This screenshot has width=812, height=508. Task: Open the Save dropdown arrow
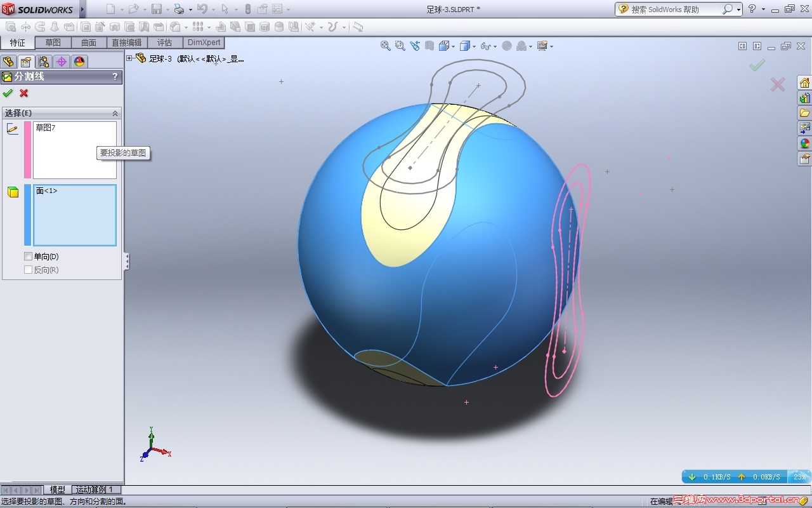point(167,10)
